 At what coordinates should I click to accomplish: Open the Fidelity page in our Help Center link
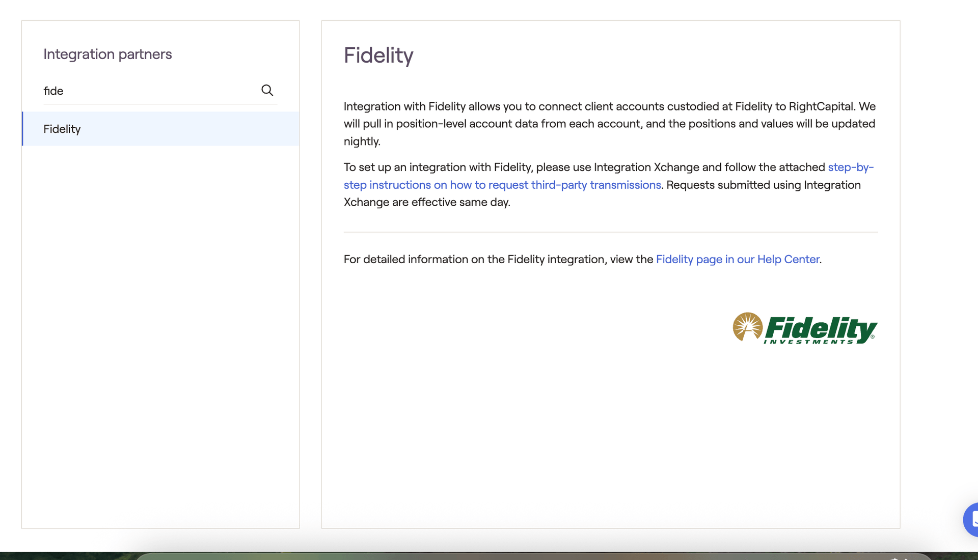point(737,259)
